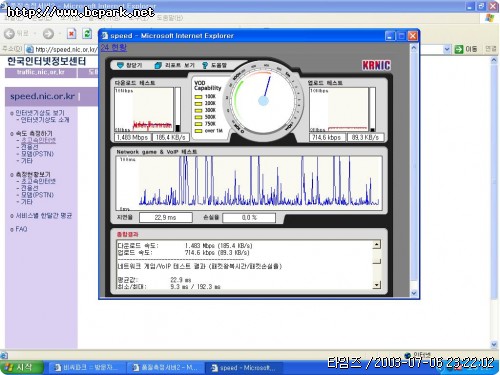Click the 100K VOD capability indicator
500x375 pixels.
point(199,97)
